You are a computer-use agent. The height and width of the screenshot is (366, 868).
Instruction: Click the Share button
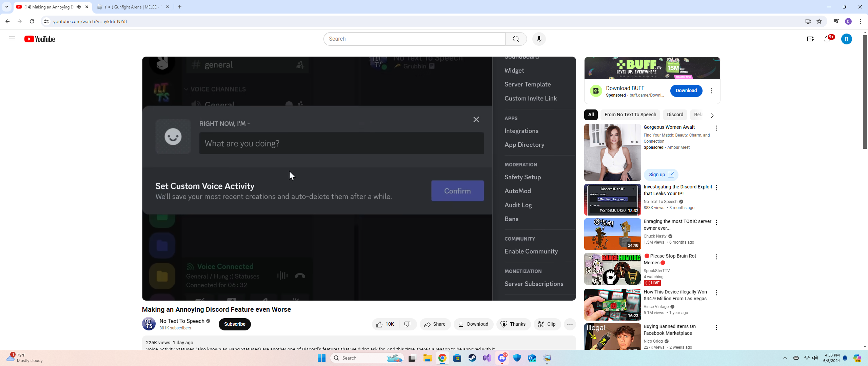(435, 324)
